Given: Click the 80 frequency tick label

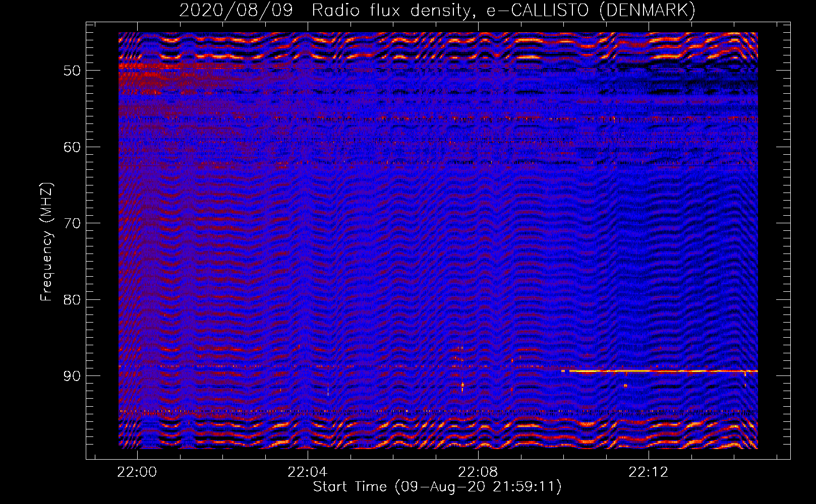Looking at the screenshot, I should tap(72, 300).
